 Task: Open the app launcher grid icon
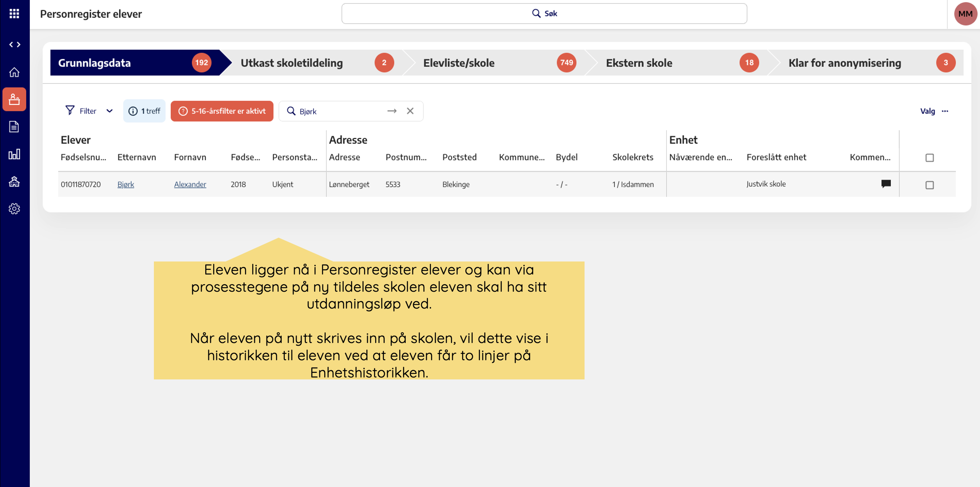[14, 14]
